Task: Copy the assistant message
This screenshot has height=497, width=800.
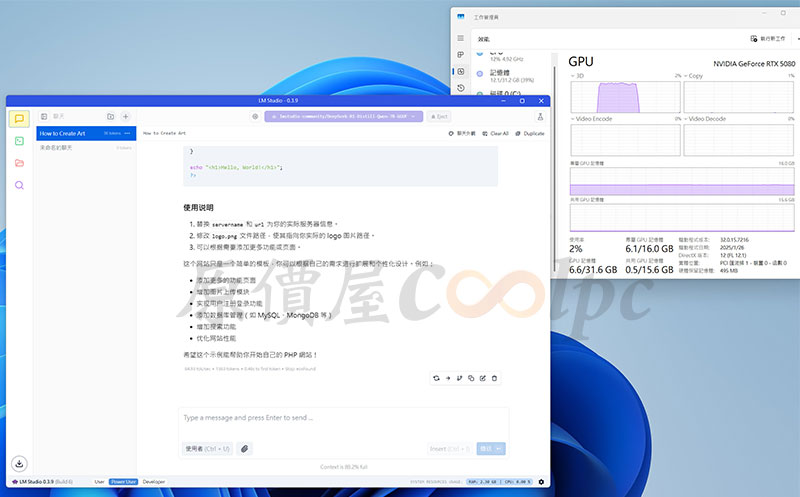Action: (x=471, y=378)
